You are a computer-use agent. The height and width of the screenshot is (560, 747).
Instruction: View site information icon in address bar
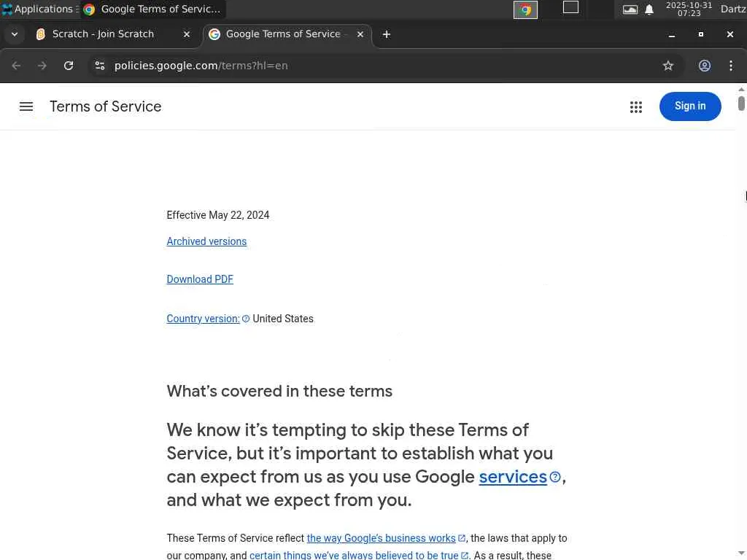[x=100, y=66]
